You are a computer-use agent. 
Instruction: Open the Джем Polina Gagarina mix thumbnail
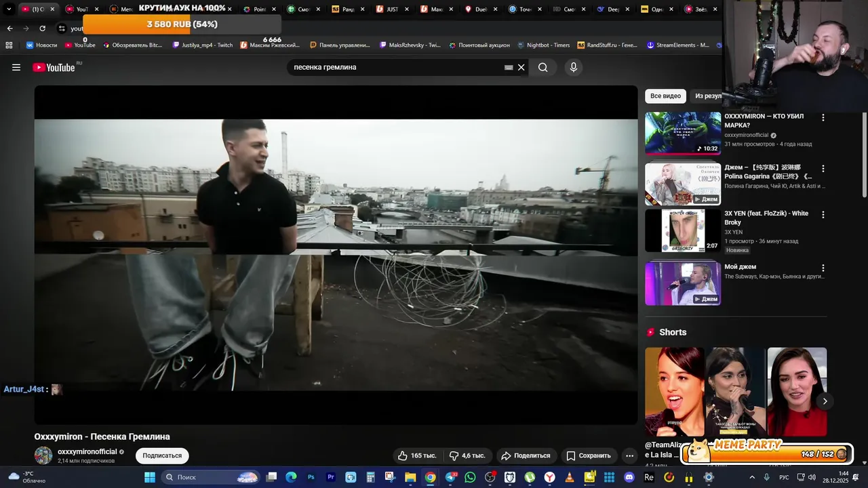(x=683, y=184)
